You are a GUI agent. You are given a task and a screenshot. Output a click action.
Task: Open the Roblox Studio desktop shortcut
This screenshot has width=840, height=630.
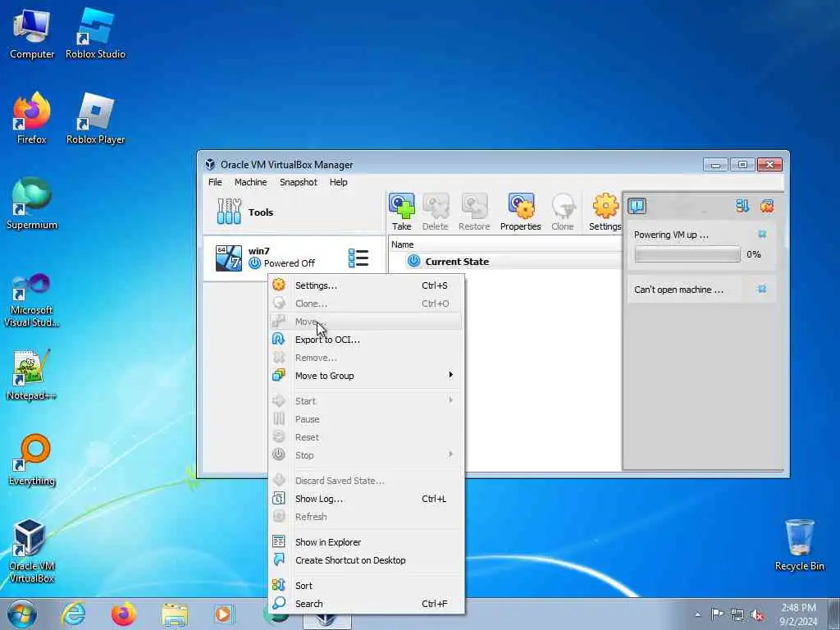click(95, 34)
